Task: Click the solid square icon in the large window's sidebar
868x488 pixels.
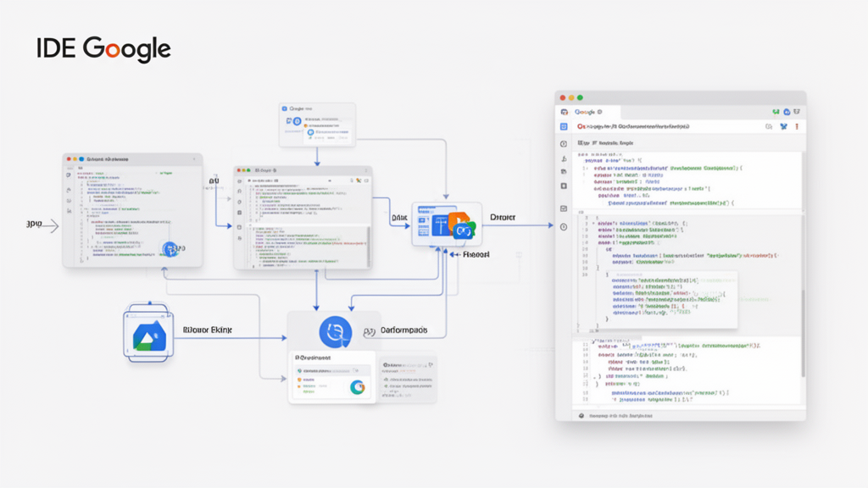Action: [x=564, y=186]
